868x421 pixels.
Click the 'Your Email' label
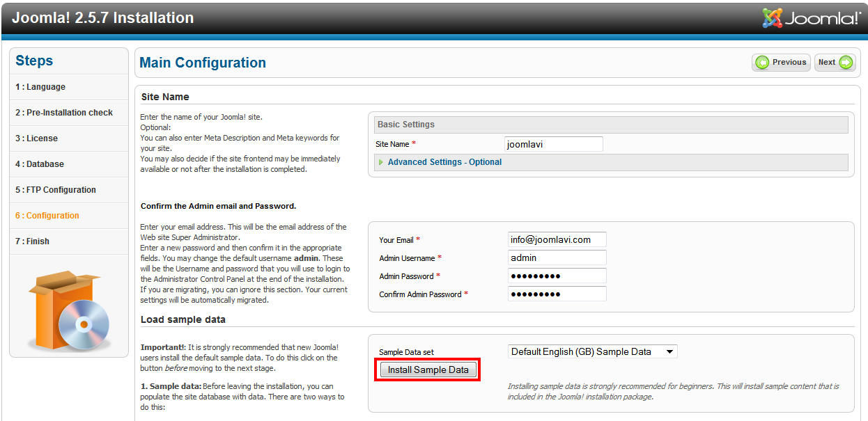(x=396, y=240)
